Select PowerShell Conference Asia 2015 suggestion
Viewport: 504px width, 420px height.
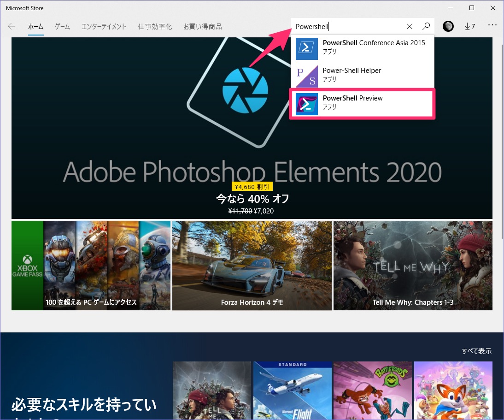362,48
